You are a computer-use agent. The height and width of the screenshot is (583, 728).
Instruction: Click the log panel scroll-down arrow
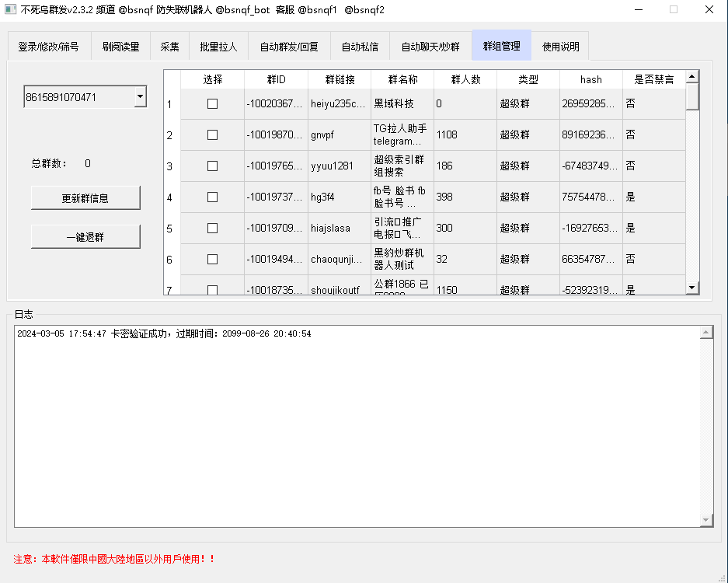pyautogui.click(x=705, y=519)
